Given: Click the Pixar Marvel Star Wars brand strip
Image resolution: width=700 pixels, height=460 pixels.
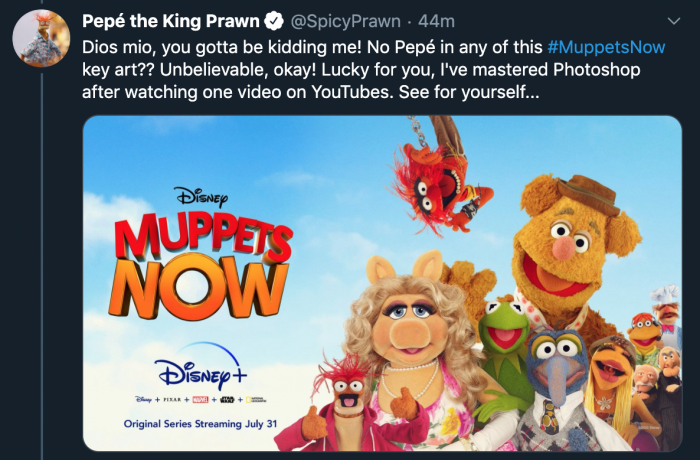Looking at the screenshot, I should (x=201, y=399).
